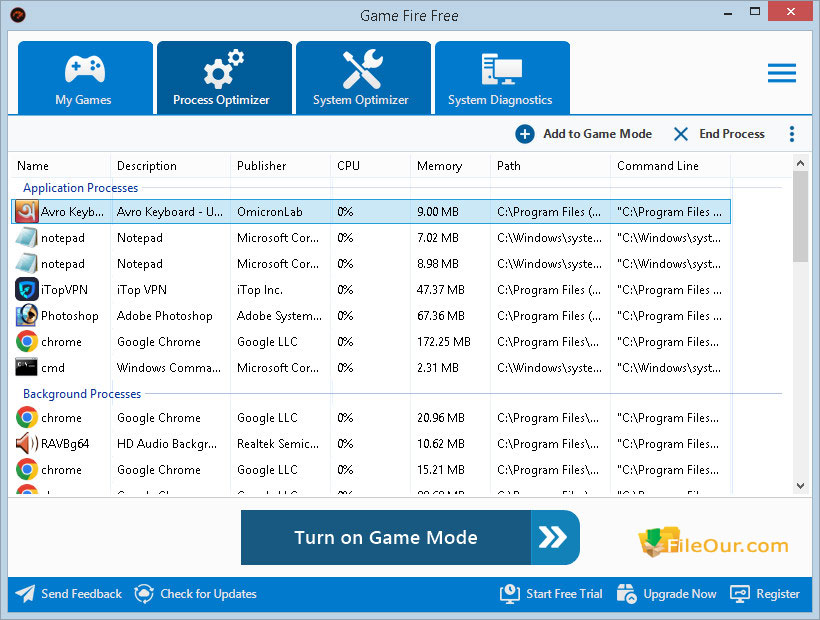This screenshot has height=620, width=820.
Task: Click the Register key icon
Action: (x=740, y=594)
